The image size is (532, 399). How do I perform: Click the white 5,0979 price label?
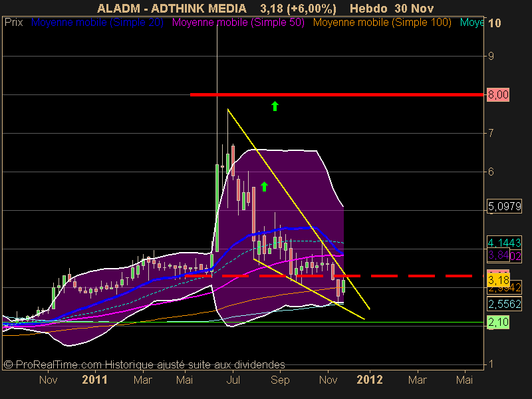point(504,206)
